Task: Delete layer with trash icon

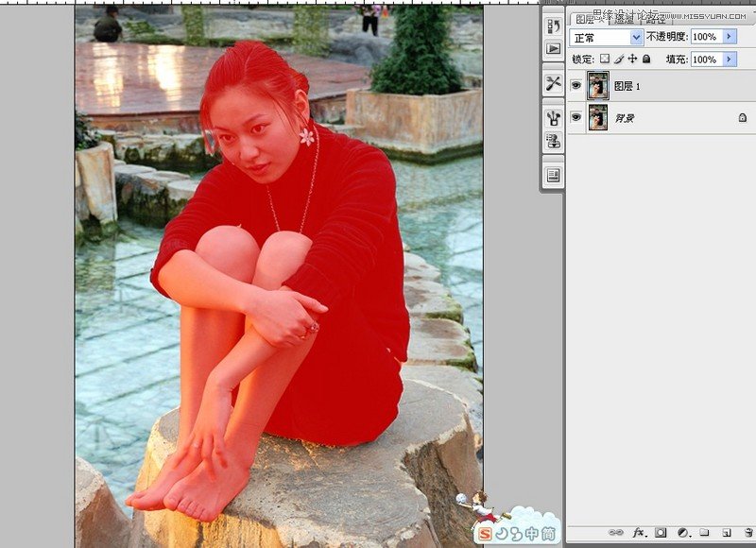Action: tap(747, 533)
